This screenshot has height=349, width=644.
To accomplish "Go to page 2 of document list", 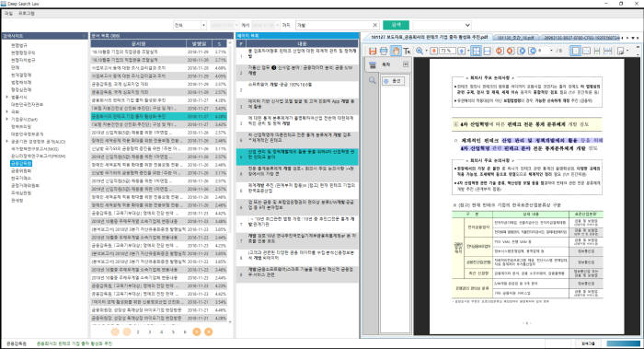I will click(x=138, y=332).
